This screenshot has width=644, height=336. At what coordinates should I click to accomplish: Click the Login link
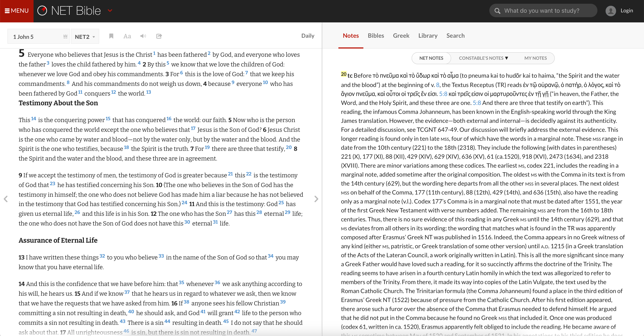[626, 10]
